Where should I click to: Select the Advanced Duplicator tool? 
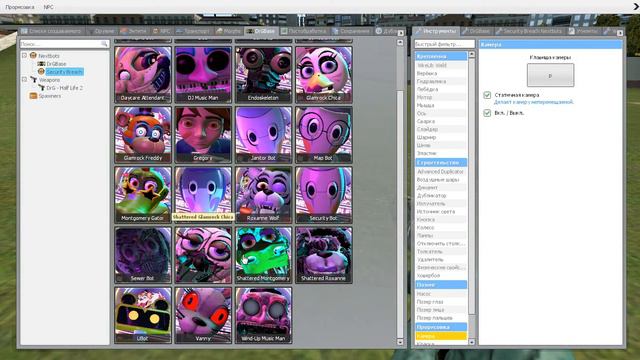click(x=441, y=172)
